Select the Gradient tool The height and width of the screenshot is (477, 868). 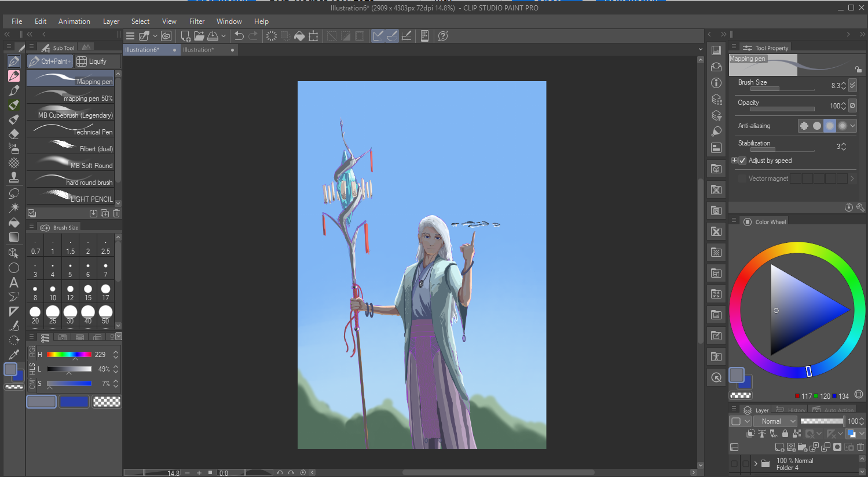coord(14,237)
